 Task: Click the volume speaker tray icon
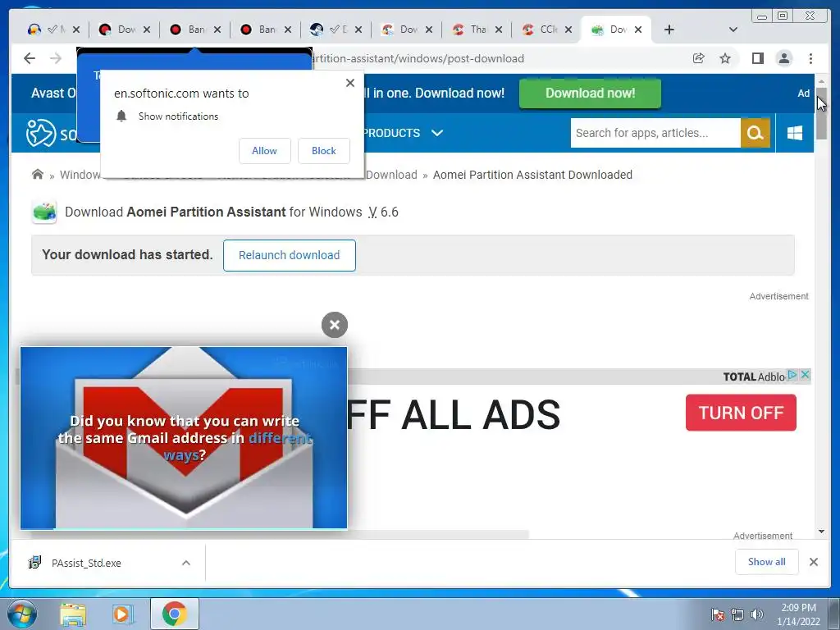(756, 614)
